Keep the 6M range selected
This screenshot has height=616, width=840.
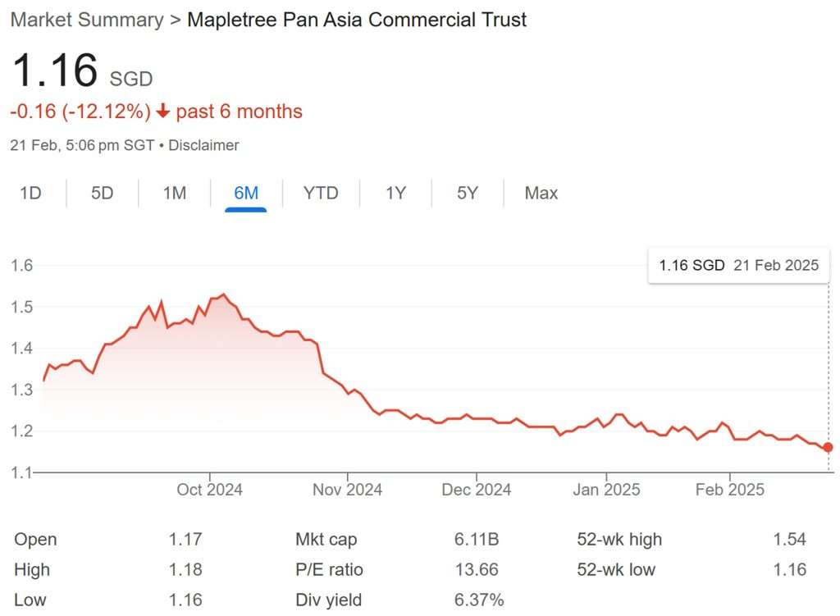pyautogui.click(x=245, y=193)
